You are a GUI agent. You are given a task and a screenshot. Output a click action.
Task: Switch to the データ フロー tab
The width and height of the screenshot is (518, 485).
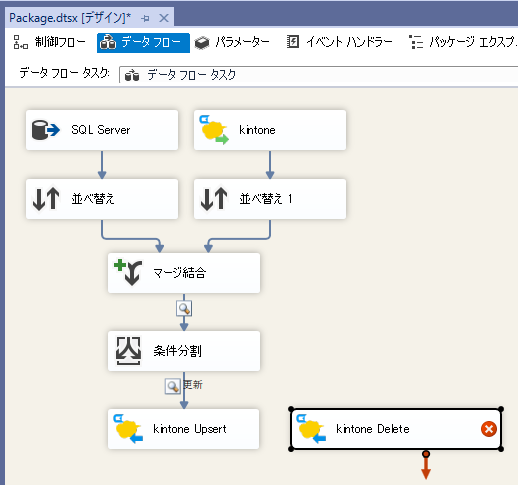143,43
